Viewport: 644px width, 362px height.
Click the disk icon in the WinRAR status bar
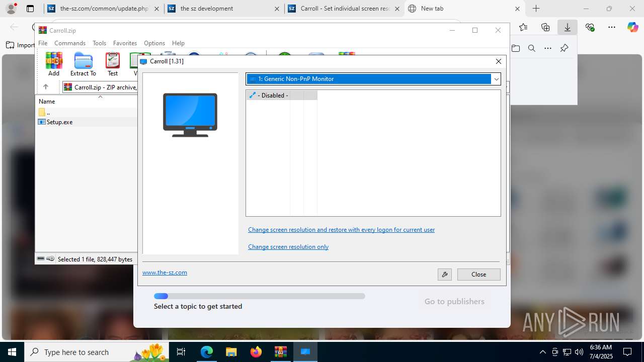41,259
